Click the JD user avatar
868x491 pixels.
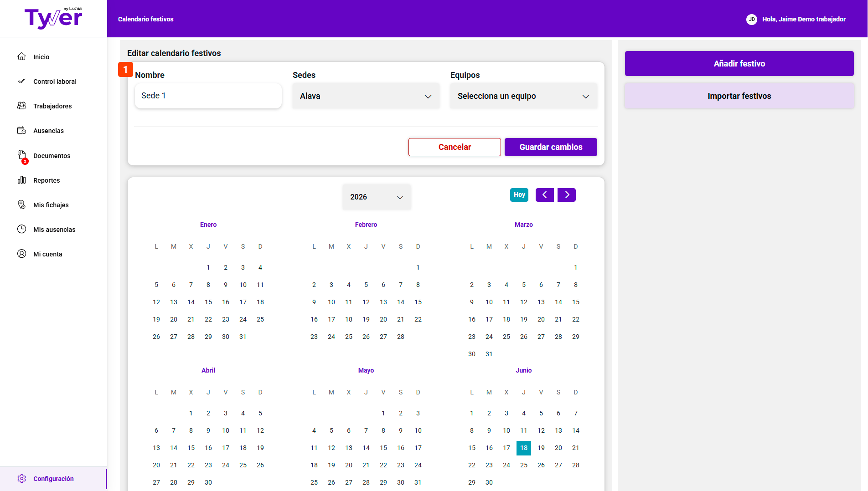coord(752,19)
